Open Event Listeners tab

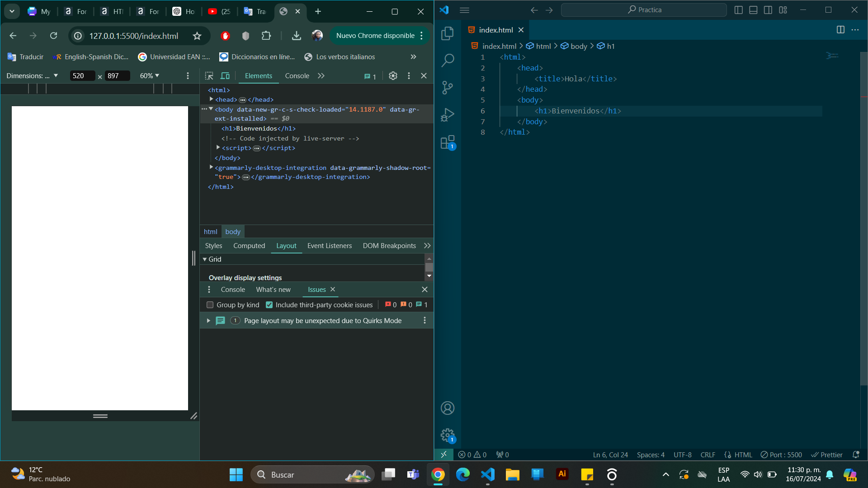click(x=330, y=246)
